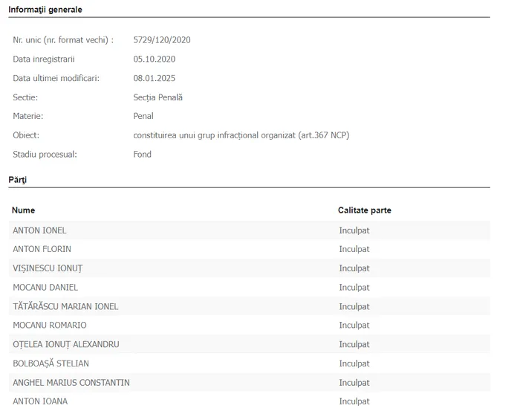
Task: Select TĂTĂRĂSCU MARIAN IONEL in the list
Action: 65,306
